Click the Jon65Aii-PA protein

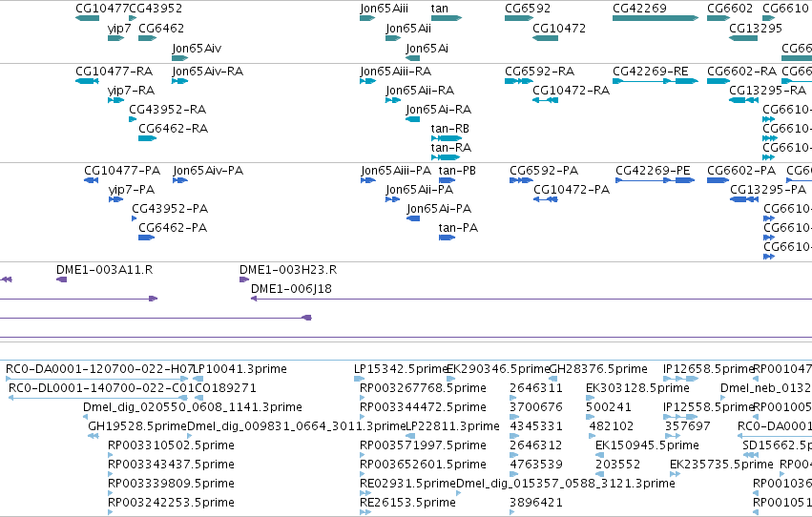pos(392,199)
